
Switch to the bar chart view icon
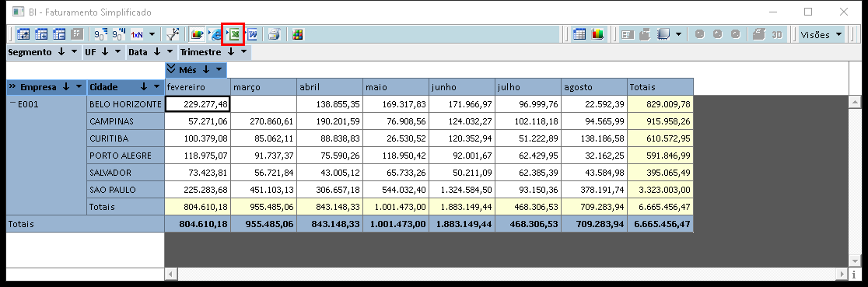(x=598, y=34)
